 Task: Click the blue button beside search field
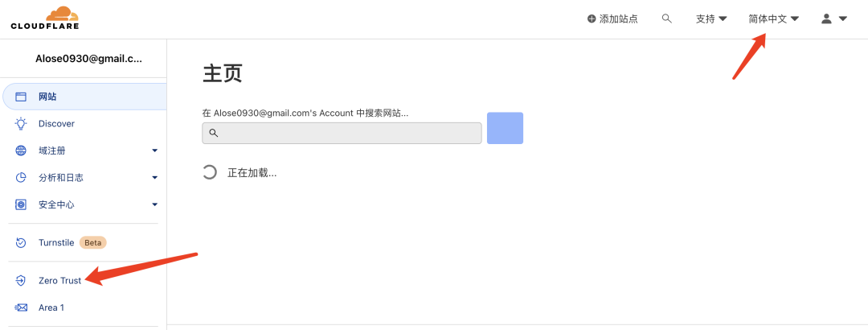pos(505,128)
